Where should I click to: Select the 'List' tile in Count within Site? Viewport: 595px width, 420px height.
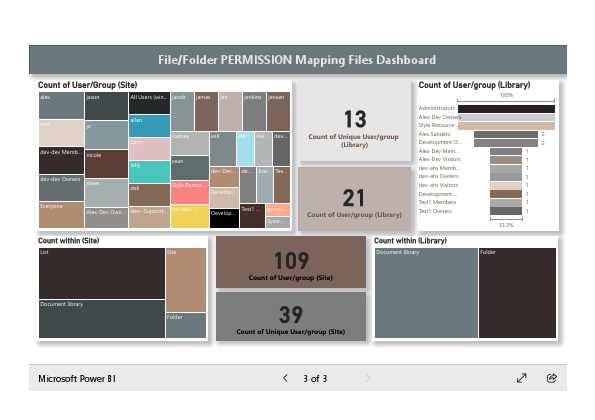102,273
